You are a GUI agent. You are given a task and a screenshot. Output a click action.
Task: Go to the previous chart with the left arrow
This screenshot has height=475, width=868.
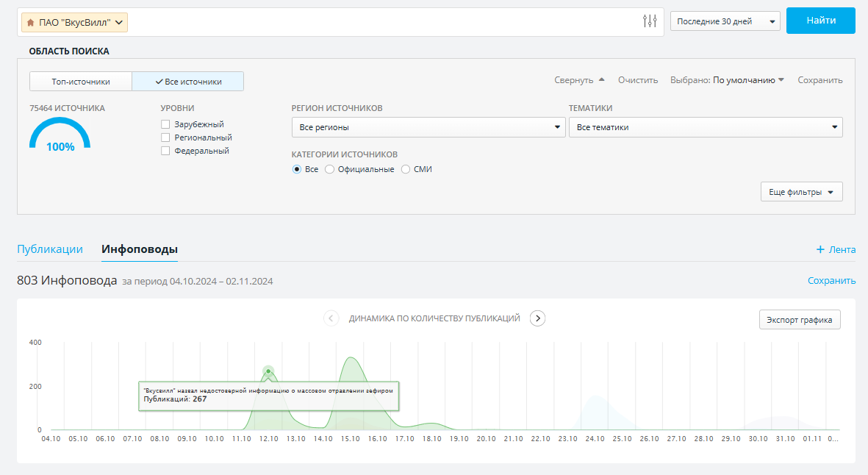point(331,318)
